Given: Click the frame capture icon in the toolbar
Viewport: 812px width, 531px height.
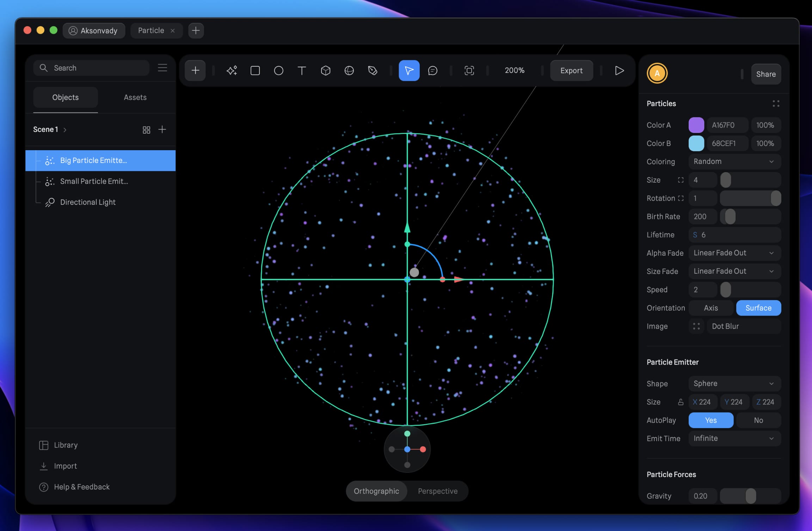Looking at the screenshot, I should click(x=468, y=70).
